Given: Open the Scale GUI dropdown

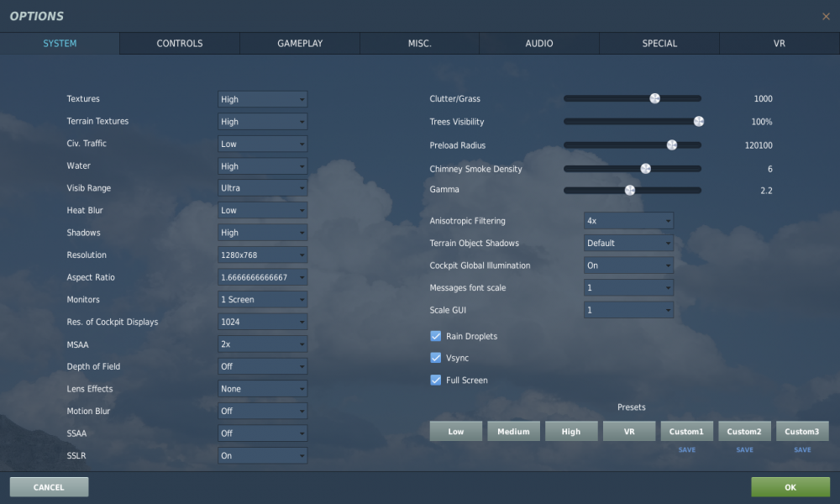Looking at the screenshot, I should click(628, 309).
